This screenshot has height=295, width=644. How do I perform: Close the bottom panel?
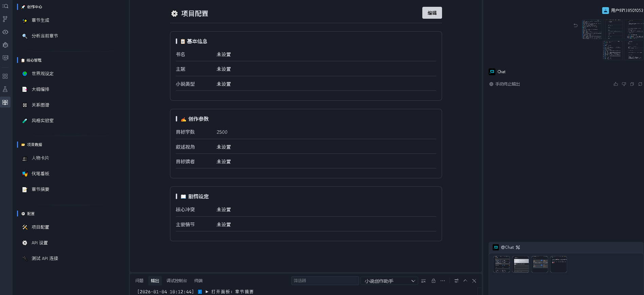pos(474,281)
